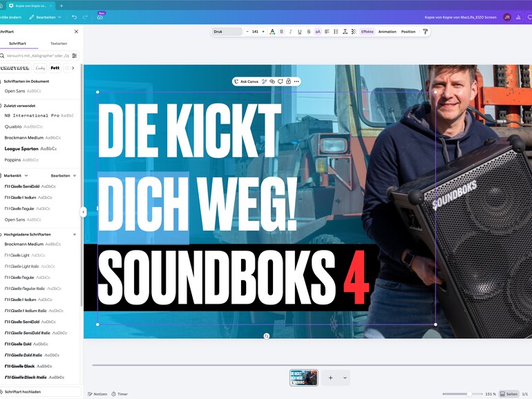Viewport: 532px width, 399px height.
Task: Open Notizen in bottom bar
Action: point(97,394)
